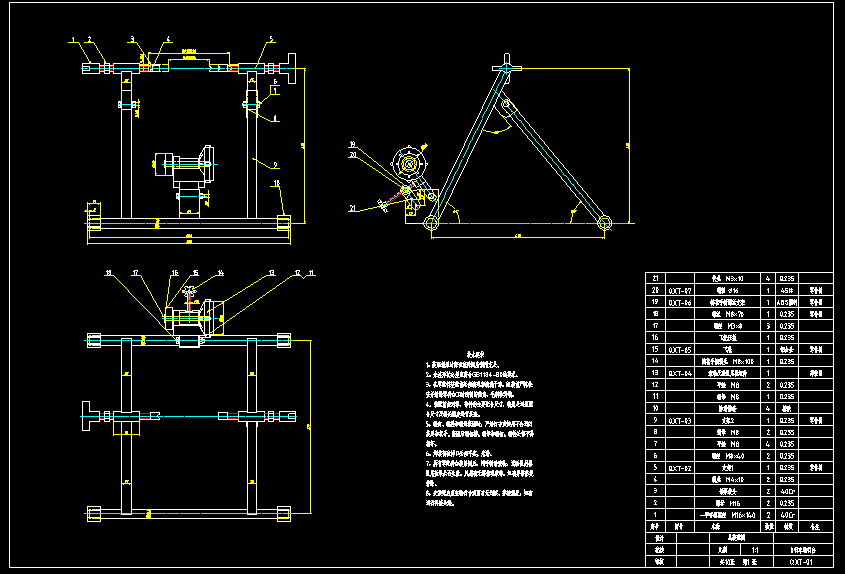The height and width of the screenshot is (574, 845).
Task: Click the 45# material cell
Action: click(x=787, y=291)
